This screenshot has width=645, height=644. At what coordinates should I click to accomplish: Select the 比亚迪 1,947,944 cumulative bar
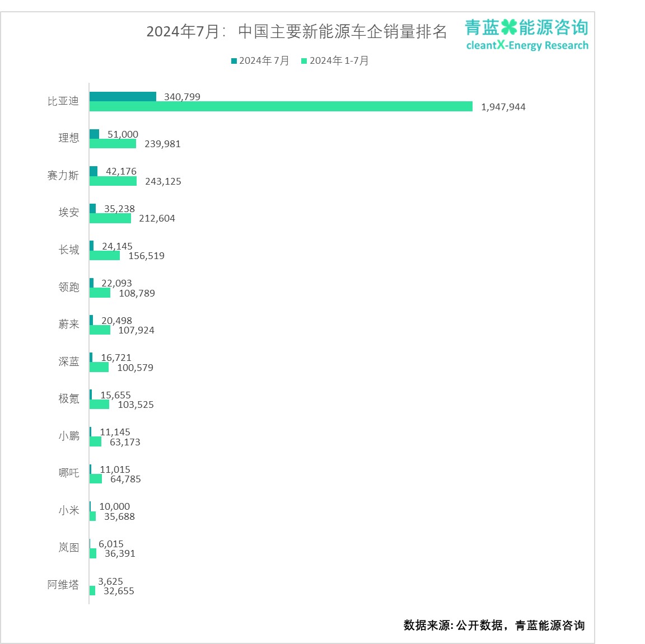click(281, 106)
